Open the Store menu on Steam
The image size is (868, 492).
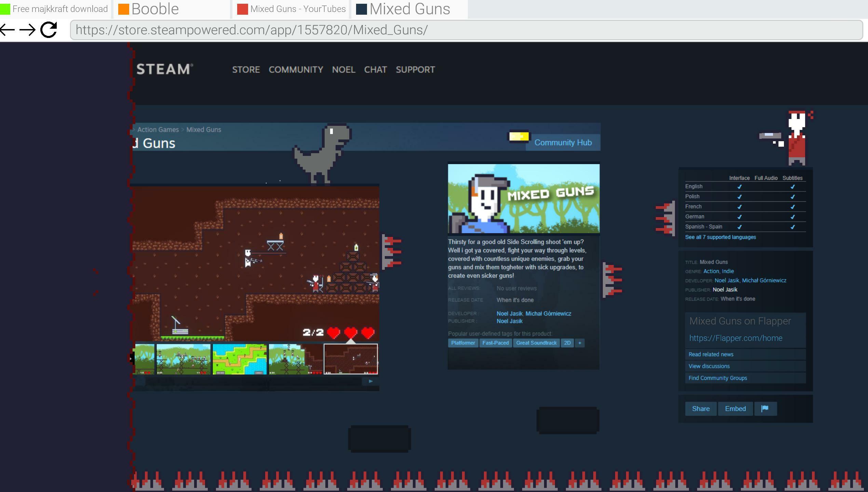[245, 70]
